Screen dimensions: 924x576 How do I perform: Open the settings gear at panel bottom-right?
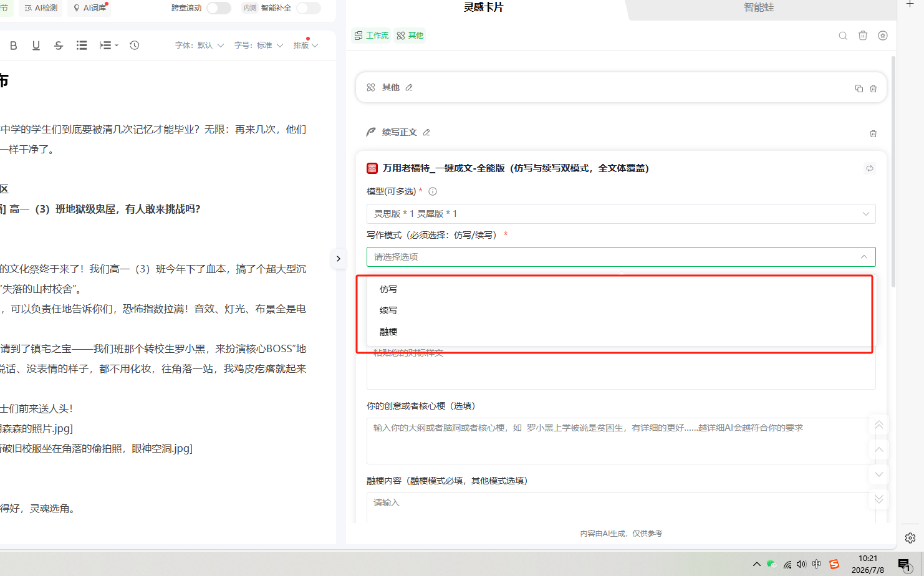pyautogui.click(x=910, y=537)
